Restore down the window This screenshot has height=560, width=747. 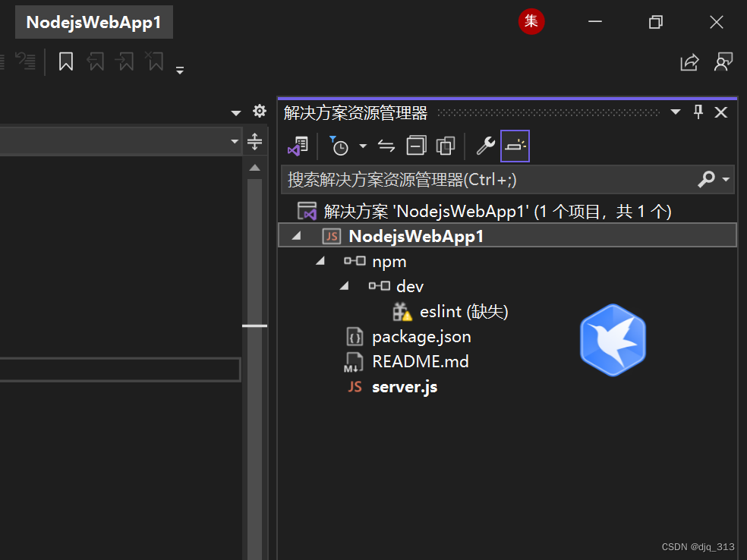point(656,22)
